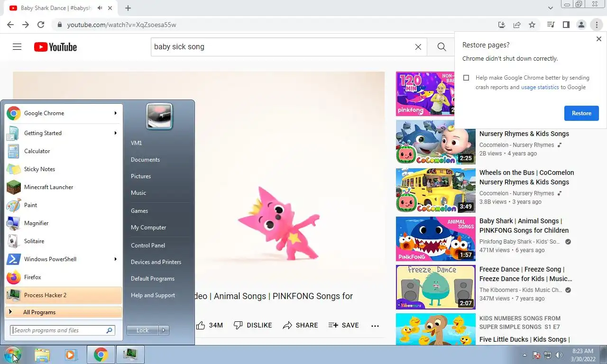Toggle Chrome side panel icon
The height and width of the screenshot is (364, 607).
566,25
